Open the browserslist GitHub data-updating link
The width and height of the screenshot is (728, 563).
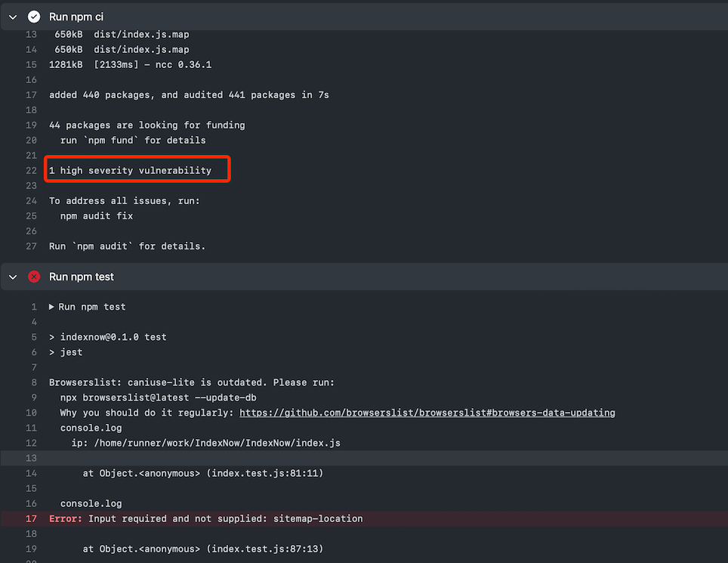(x=427, y=413)
